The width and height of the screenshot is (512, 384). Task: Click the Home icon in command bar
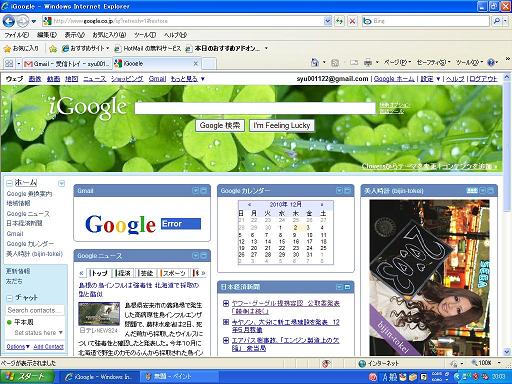click(314, 62)
